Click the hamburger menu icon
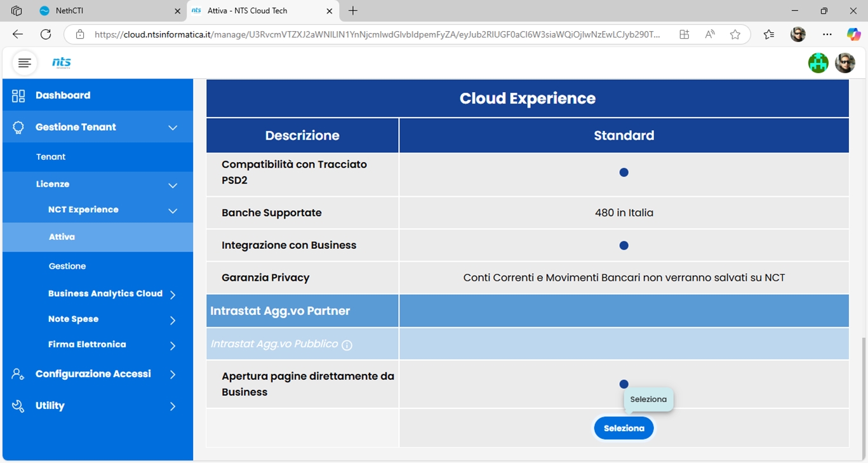This screenshot has height=463, width=868. coord(25,63)
